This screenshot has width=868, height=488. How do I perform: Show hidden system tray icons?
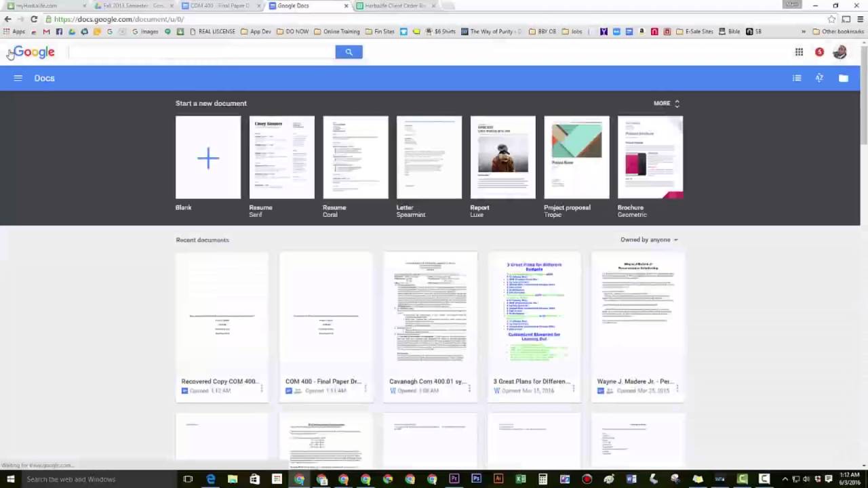click(x=785, y=479)
